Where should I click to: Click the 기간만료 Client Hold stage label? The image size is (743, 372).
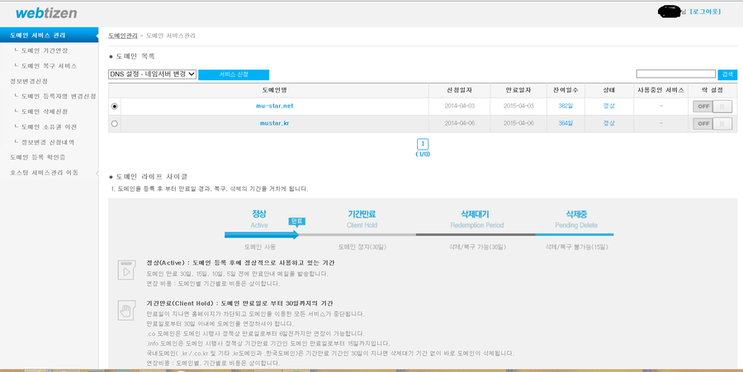[x=362, y=214]
